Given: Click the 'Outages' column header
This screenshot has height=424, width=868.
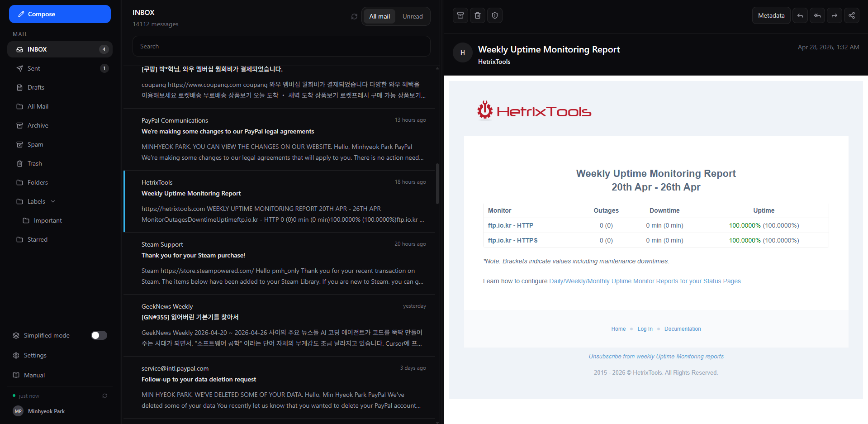Looking at the screenshot, I should 606,210.
